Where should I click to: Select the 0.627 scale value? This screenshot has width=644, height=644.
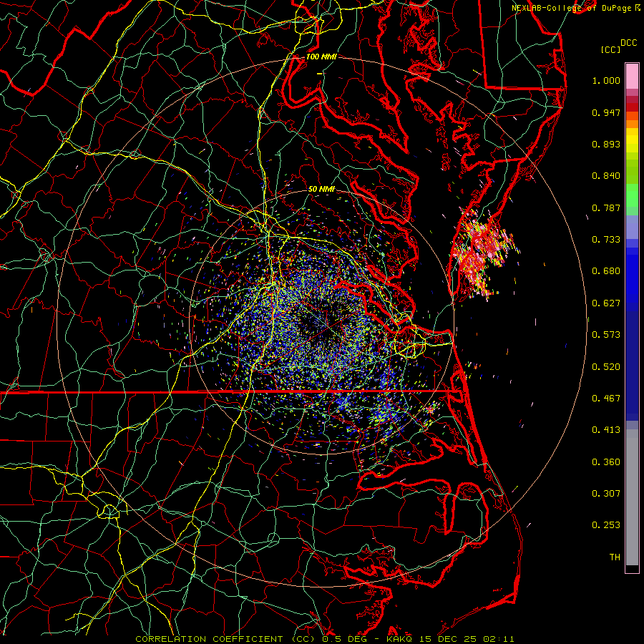(x=606, y=303)
